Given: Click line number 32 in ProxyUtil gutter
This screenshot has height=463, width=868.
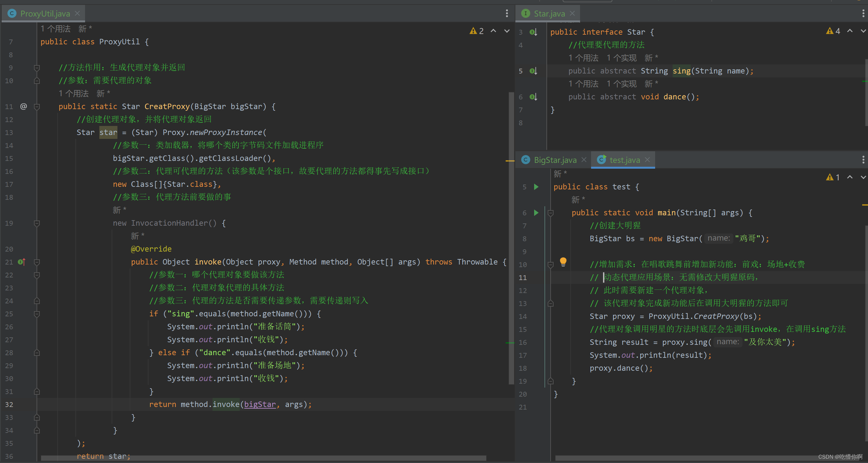Looking at the screenshot, I should click(x=9, y=404).
